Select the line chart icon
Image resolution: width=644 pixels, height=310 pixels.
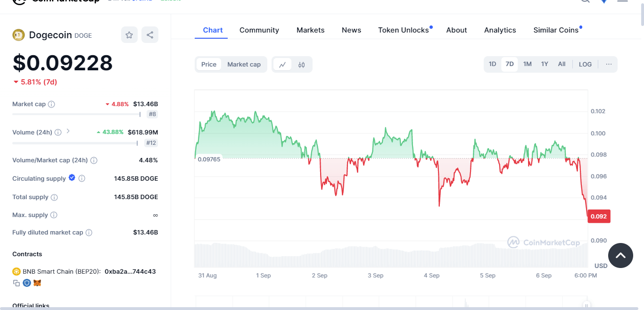click(x=282, y=65)
